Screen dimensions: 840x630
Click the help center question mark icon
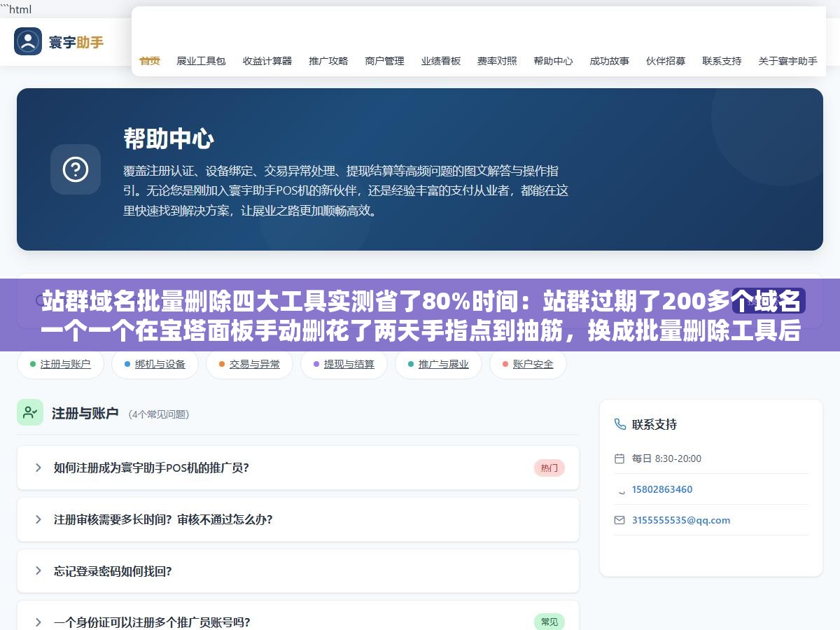pos(76,169)
